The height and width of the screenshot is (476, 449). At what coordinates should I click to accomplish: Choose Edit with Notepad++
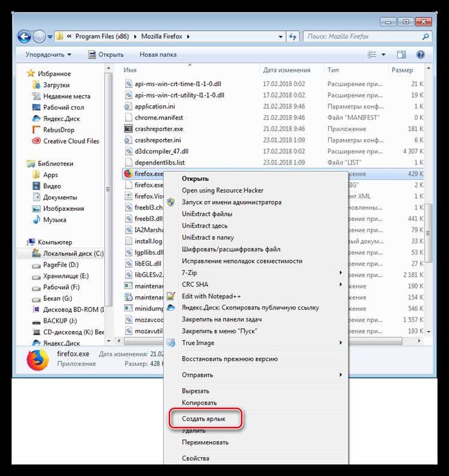[x=211, y=296]
